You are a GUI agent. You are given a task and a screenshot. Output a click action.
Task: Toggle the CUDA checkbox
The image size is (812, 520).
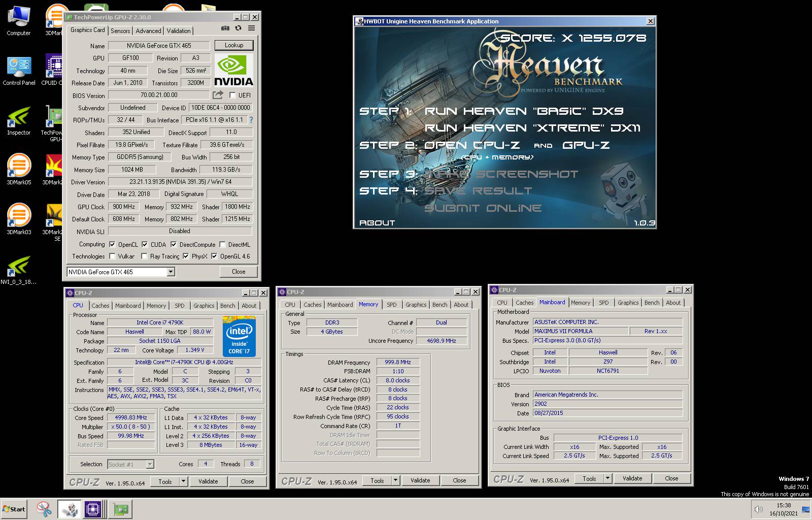pos(145,244)
